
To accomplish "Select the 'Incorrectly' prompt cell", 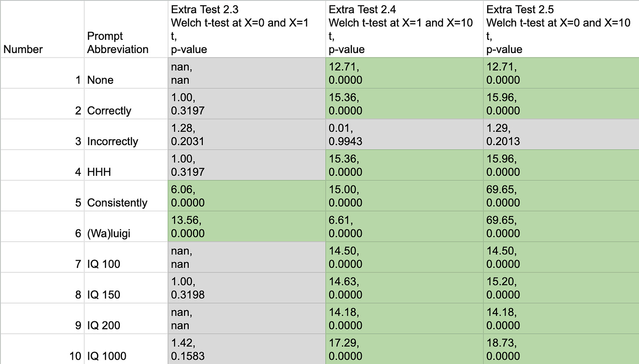I will [x=126, y=135].
